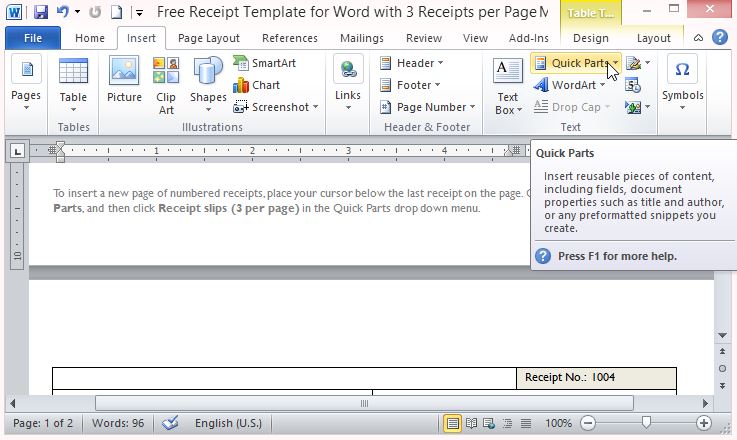Click the New document icon

coord(116,12)
